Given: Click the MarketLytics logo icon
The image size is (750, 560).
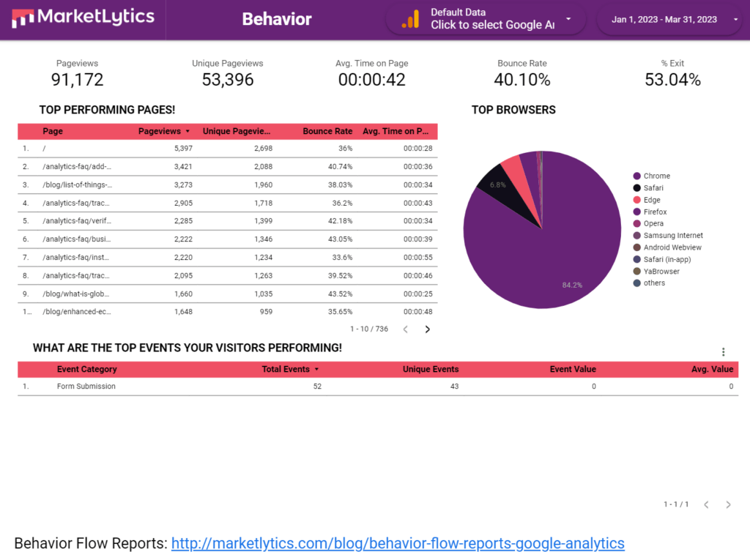Looking at the screenshot, I should coord(23,18).
